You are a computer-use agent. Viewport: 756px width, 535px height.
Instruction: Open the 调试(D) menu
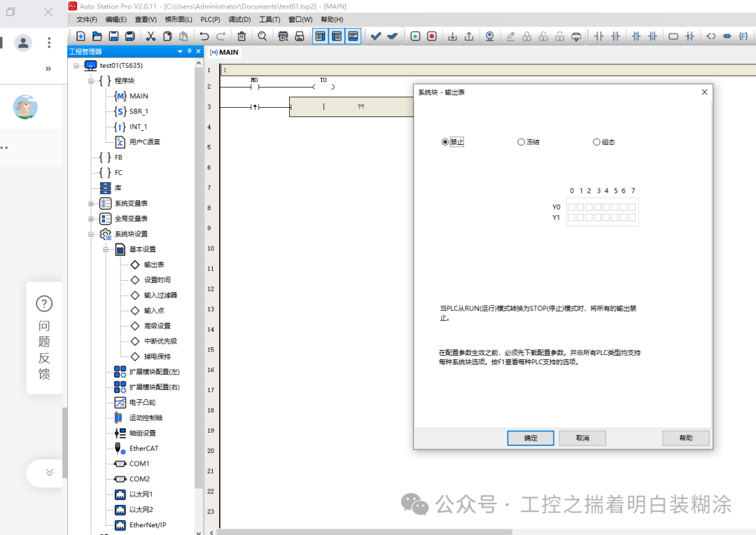point(239,20)
